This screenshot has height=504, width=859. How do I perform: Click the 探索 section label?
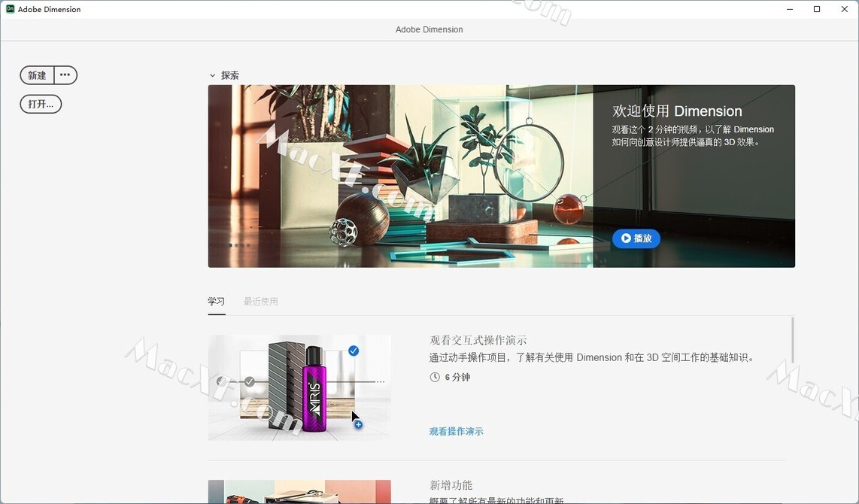(230, 75)
